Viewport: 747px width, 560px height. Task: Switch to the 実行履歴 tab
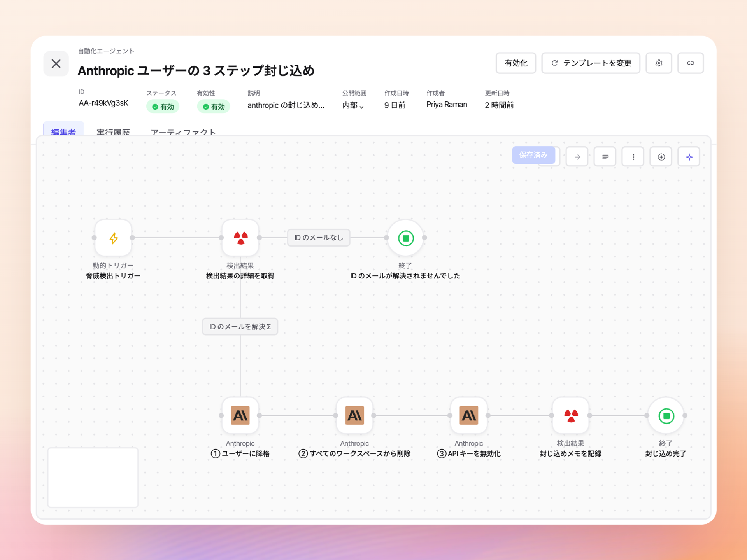coord(113,131)
